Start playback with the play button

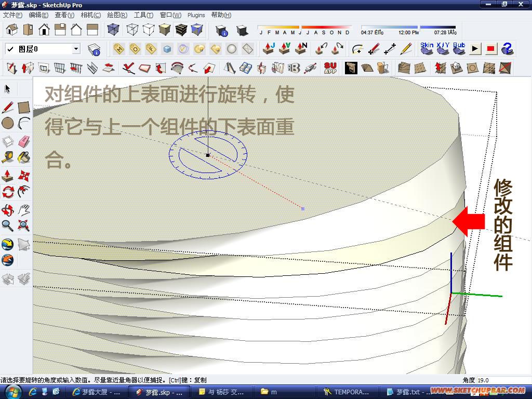point(475,49)
